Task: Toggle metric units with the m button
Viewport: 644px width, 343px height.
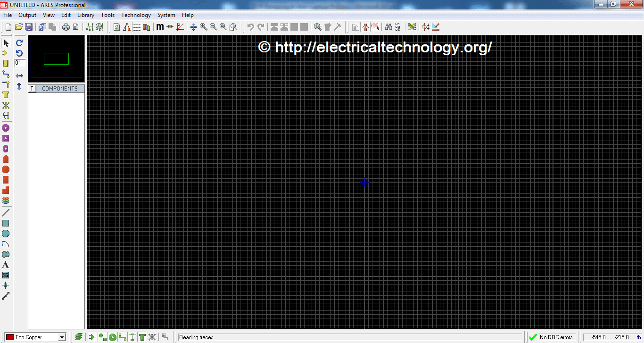Action: tap(160, 27)
